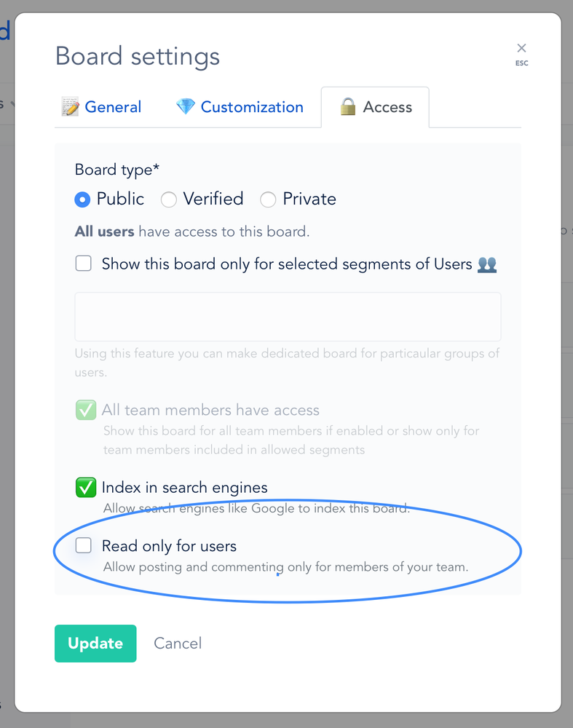
Task: Toggle All team members have access checkbox
Action: pos(86,410)
